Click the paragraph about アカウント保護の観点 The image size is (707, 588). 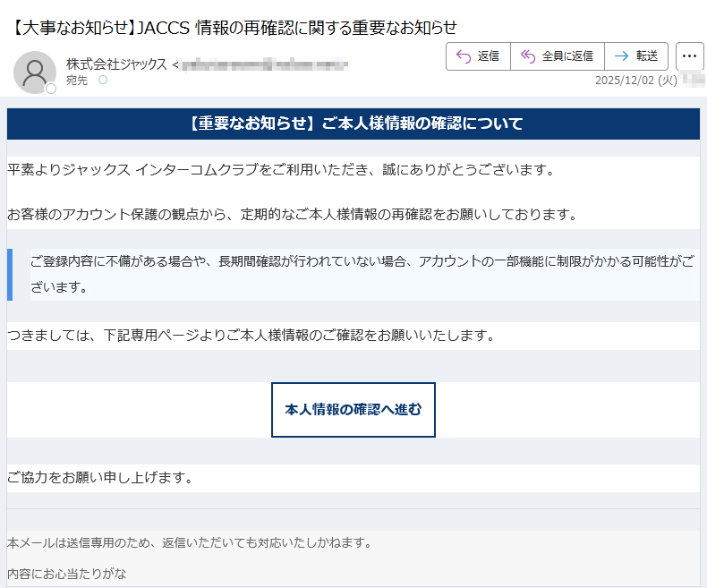tap(291, 215)
